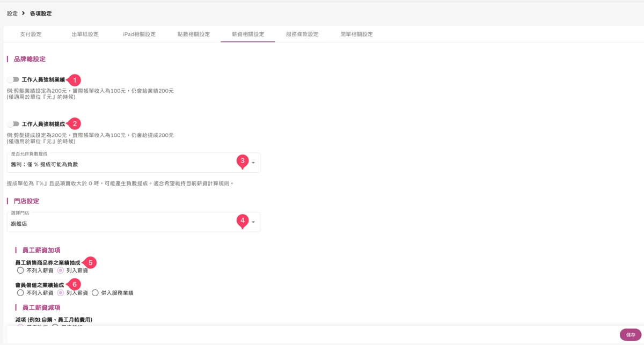Click the 品牌總設定 section heading
644x345 pixels.
(x=30, y=59)
